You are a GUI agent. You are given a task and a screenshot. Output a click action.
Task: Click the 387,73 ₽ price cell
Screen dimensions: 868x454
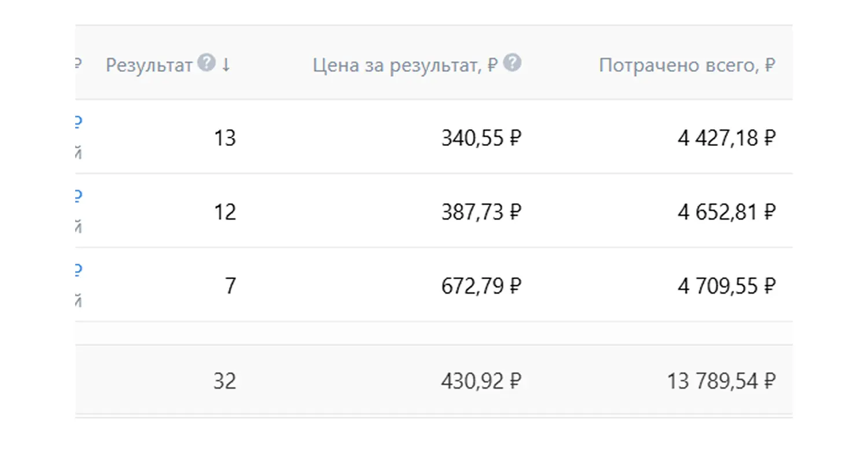pos(481,212)
